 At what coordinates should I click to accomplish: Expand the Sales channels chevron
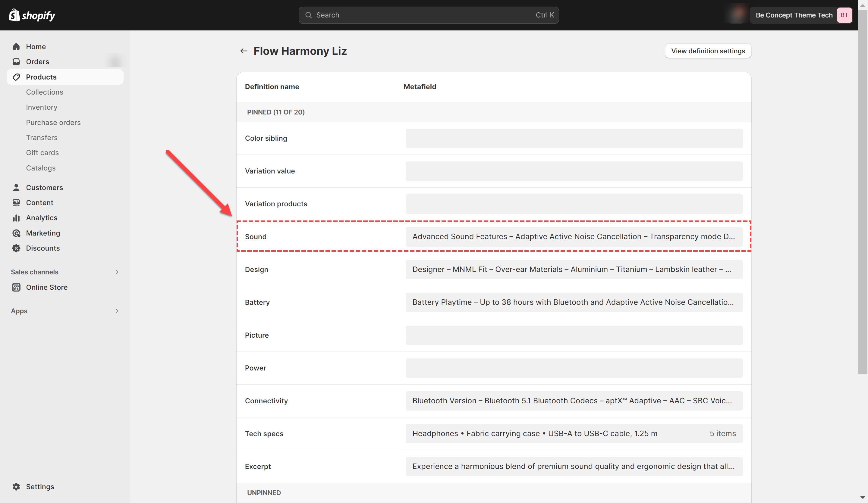point(117,272)
